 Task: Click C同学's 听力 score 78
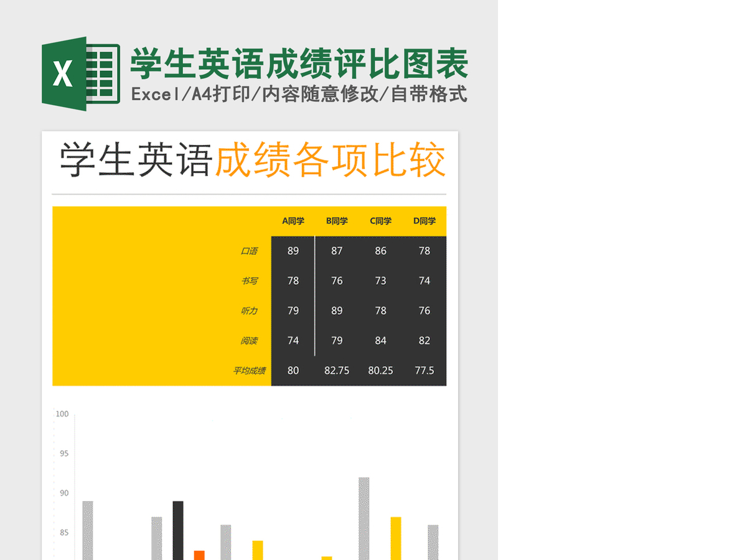380,310
